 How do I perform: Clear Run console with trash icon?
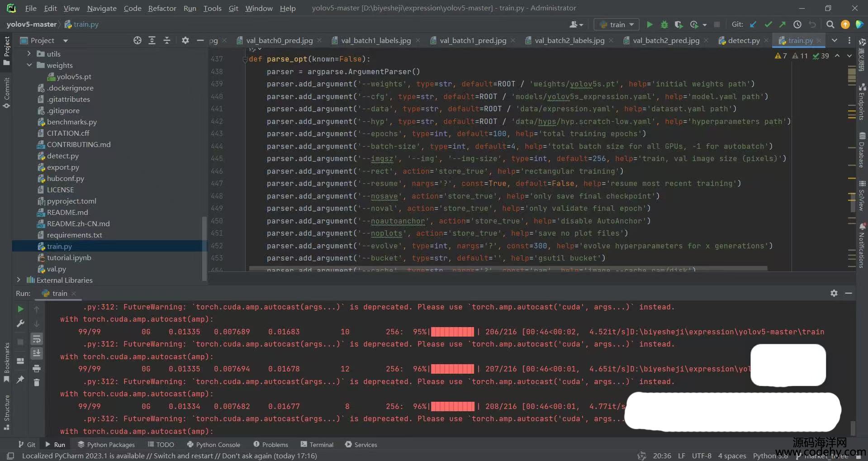37,383
